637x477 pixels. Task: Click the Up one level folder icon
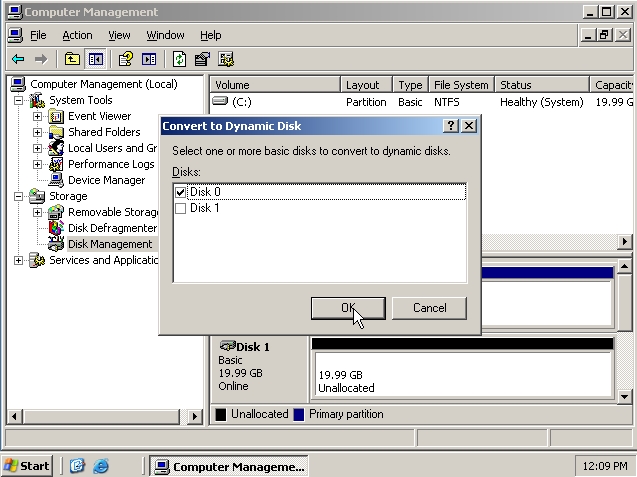click(72, 59)
